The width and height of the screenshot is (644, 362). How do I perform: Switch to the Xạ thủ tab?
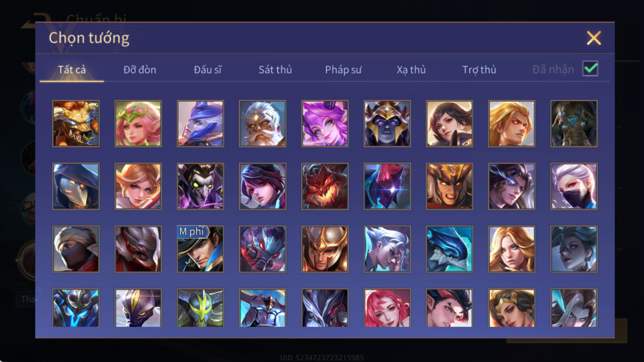pos(411,70)
